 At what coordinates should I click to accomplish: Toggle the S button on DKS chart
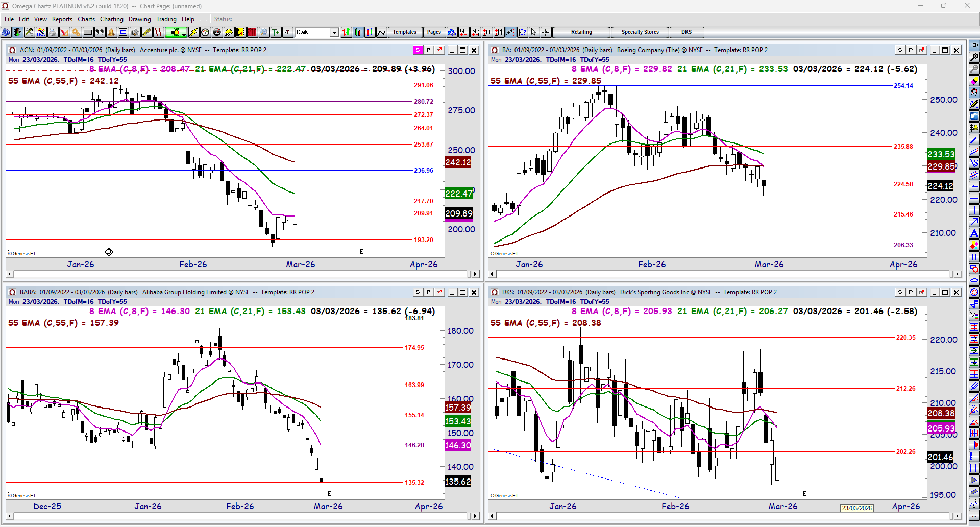(x=900, y=292)
